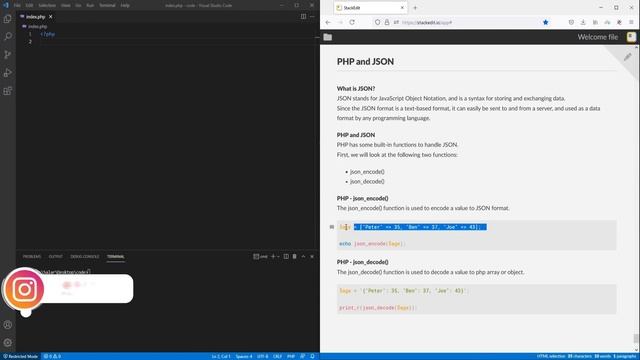Open notifications bell in VS Code status bar
640x360 pixels.
312,356
